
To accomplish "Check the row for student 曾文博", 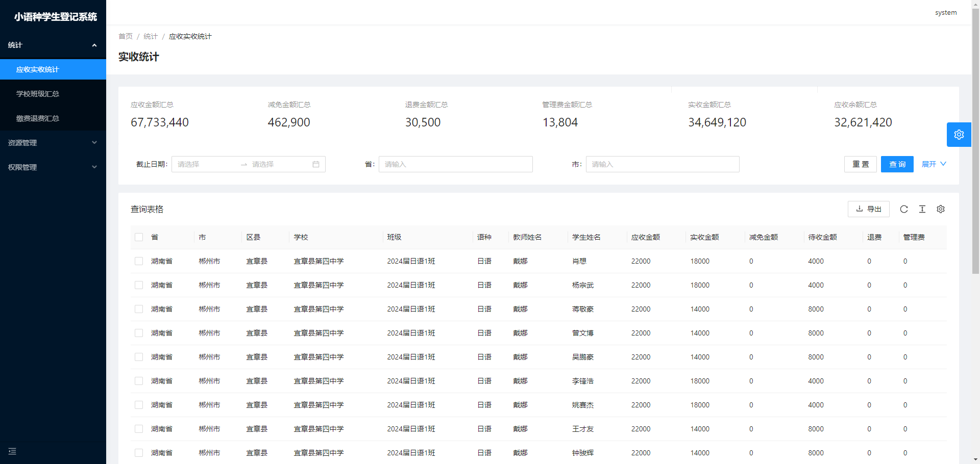I will 139,333.
